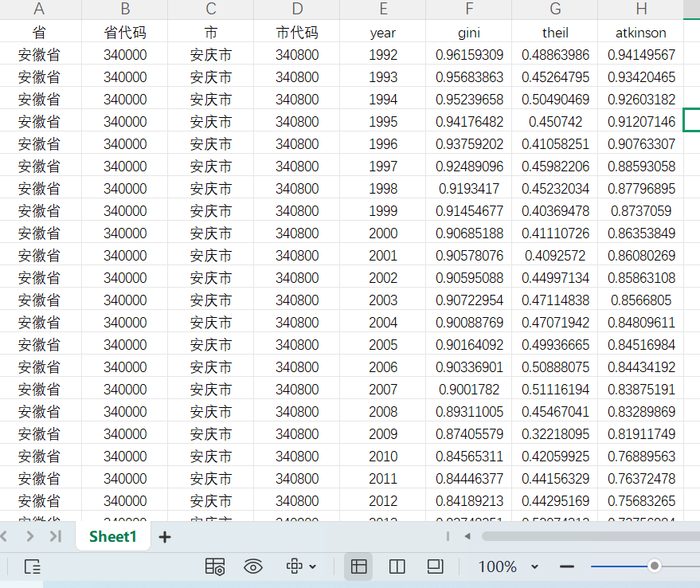
Task: Jump to the last sheet tab arrow
Action: tap(55, 536)
